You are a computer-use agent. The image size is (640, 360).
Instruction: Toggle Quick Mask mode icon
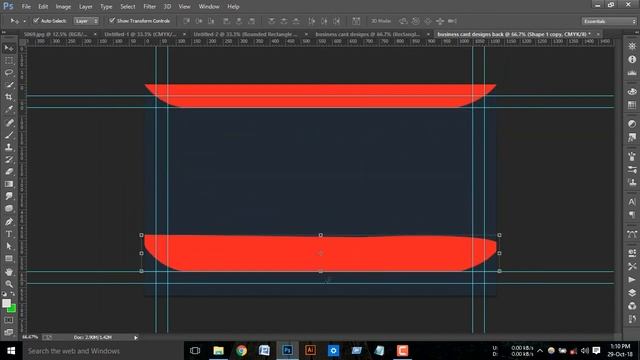point(9,320)
